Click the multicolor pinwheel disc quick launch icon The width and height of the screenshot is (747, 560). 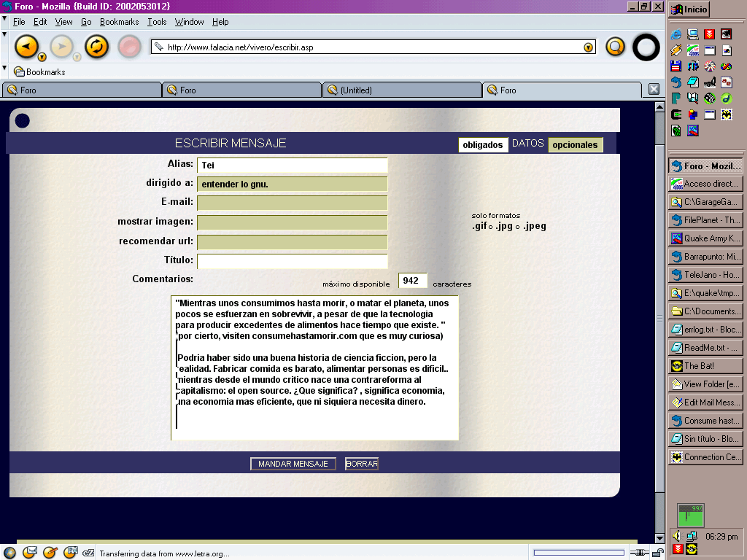[x=710, y=66]
